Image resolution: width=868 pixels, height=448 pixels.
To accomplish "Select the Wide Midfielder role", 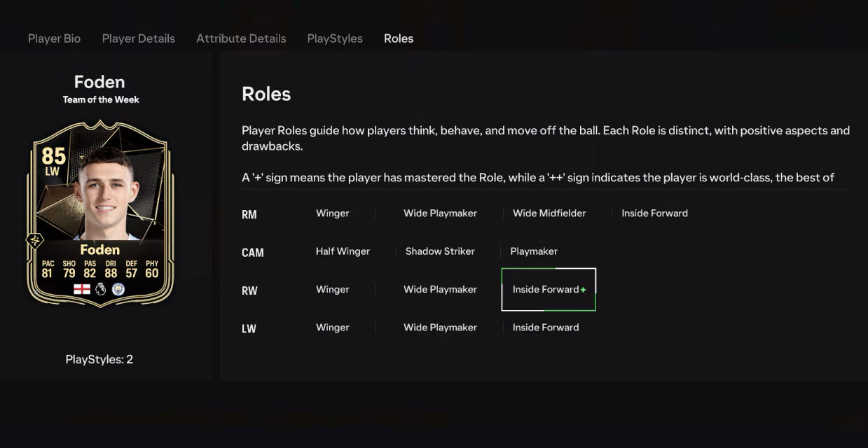I will tap(549, 213).
